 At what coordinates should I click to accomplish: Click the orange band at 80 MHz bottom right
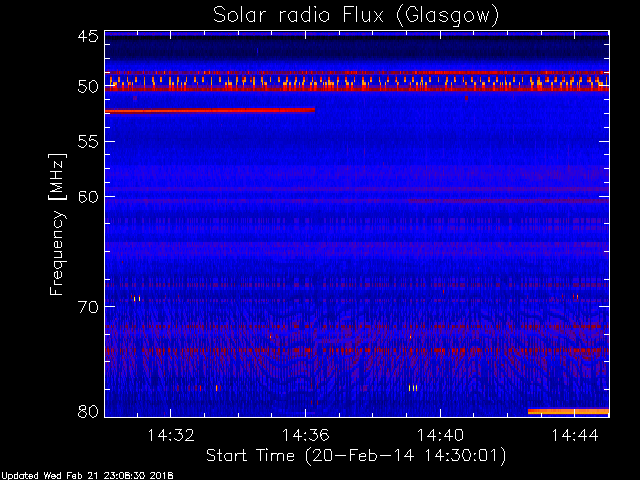[x=568, y=411]
